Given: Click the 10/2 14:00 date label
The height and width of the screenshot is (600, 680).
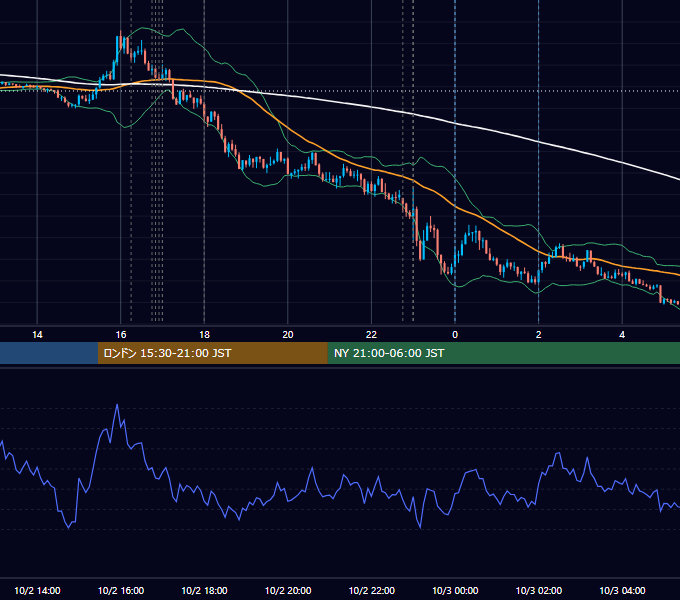Looking at the screenshot, I should click(x=37, y=590).
